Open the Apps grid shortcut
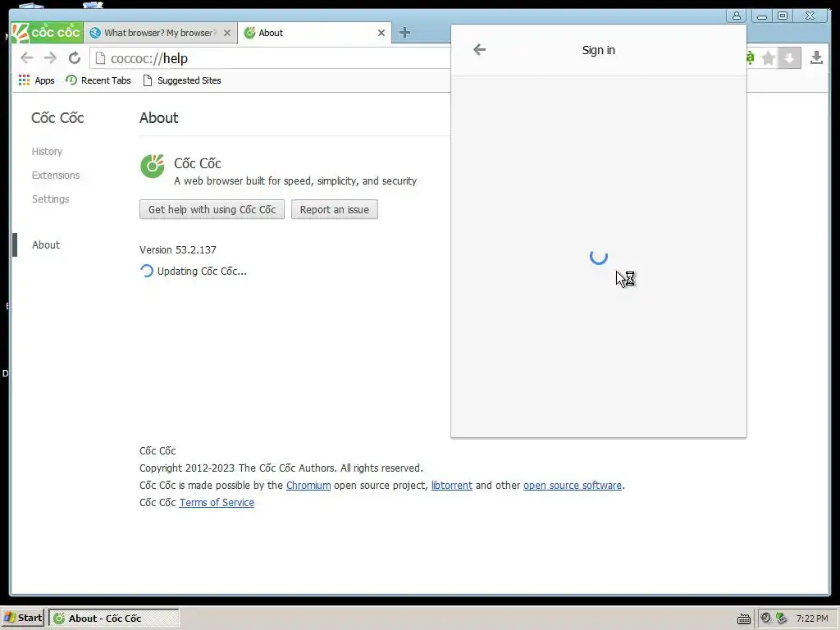 click(x=36, y=80)
